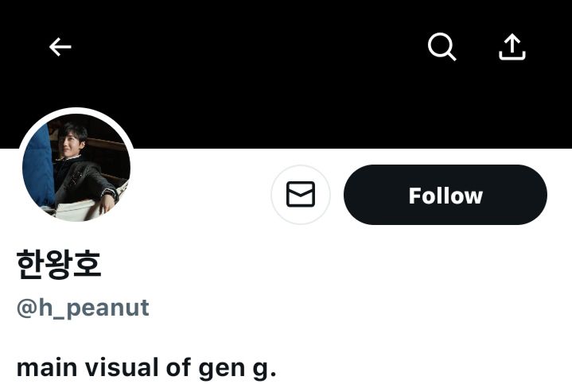Click the 'gen g.' bio description
The height and width of the screenshot is (392, 572).
tap(237, 367)
